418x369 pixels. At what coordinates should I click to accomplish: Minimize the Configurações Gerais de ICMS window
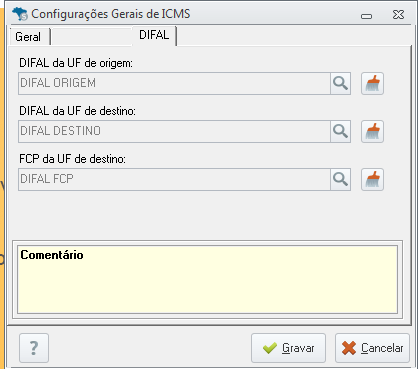[x=366, y=16]
